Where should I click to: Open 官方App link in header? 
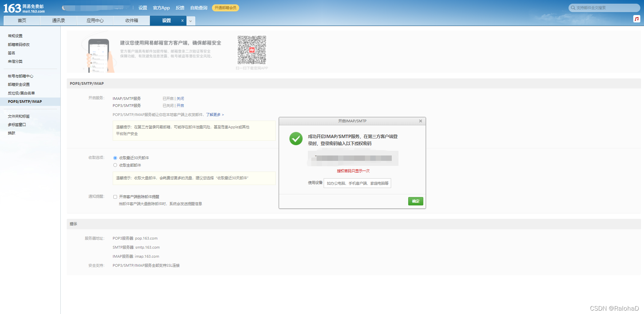pyautogui.click(x=161, y=8)
